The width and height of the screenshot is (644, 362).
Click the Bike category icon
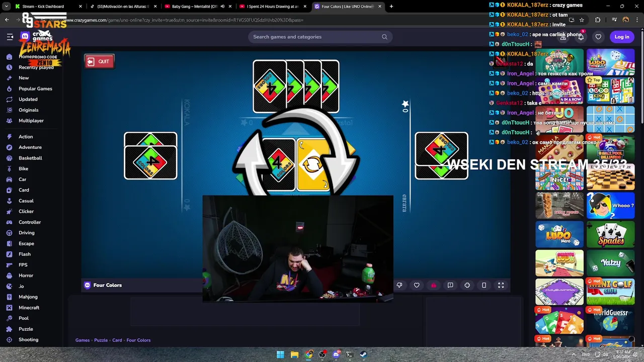[9, 169]
